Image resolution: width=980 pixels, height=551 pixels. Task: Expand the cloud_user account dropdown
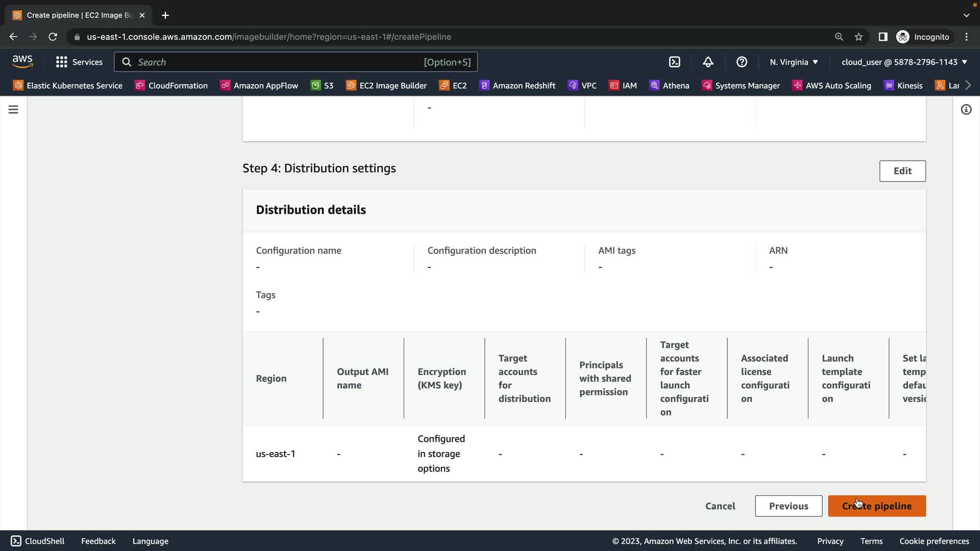point(904,62)
